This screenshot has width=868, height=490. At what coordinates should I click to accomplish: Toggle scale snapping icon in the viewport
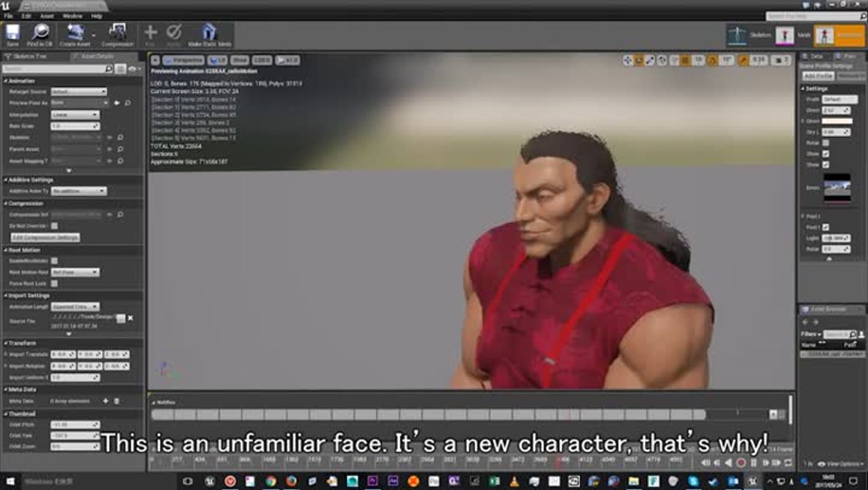744,61
